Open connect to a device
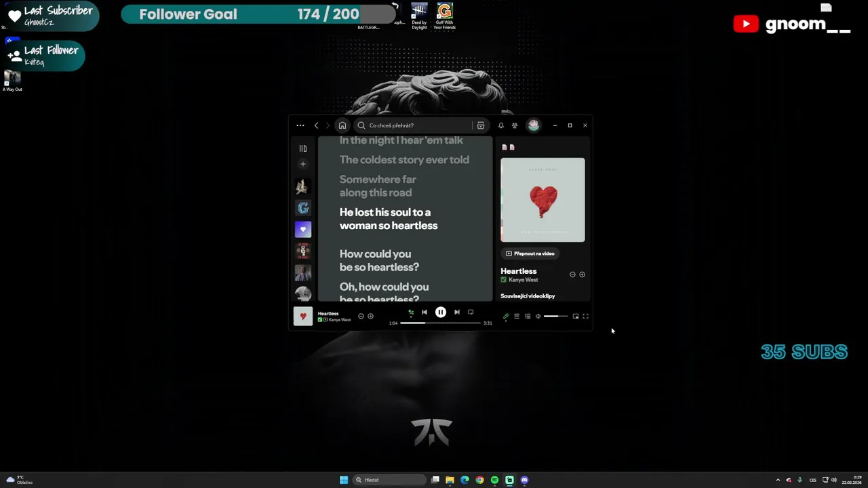868x488 pixels. [x=528, y=317]
